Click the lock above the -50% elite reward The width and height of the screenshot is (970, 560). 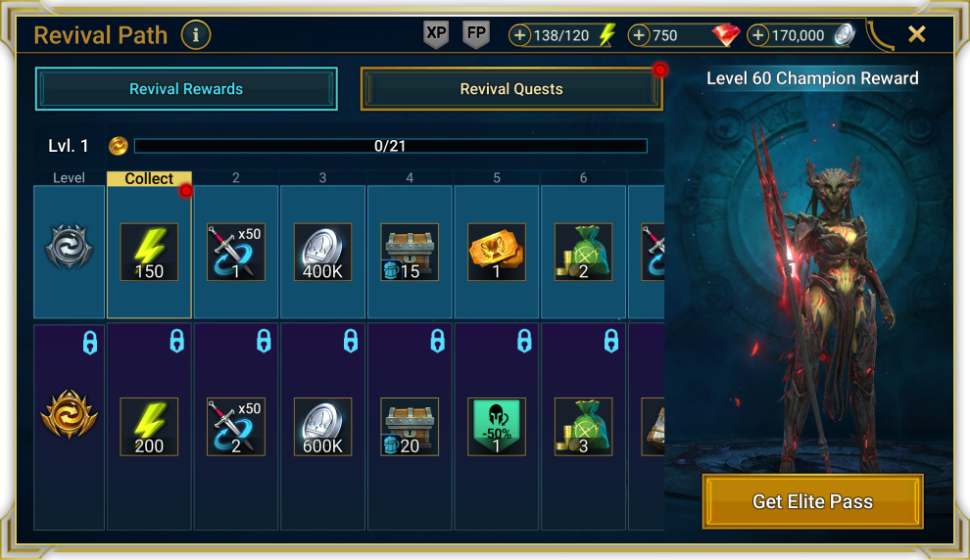coord(524,342)
